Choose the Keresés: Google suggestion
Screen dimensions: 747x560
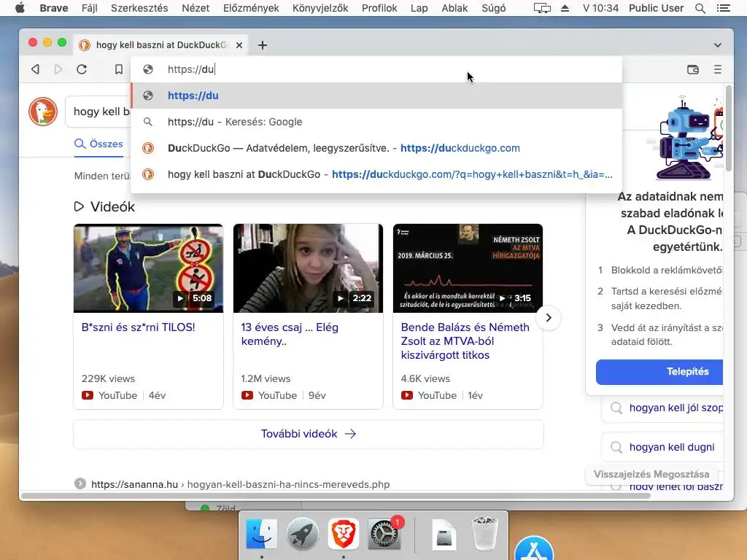pyautogui.click(x=376, y=122)
